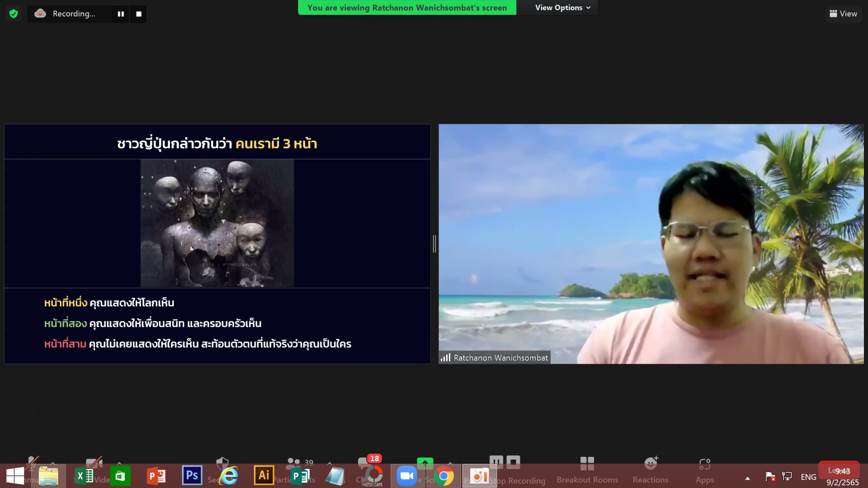
Task: Switch input language ENG
Action: coord(809,477)
